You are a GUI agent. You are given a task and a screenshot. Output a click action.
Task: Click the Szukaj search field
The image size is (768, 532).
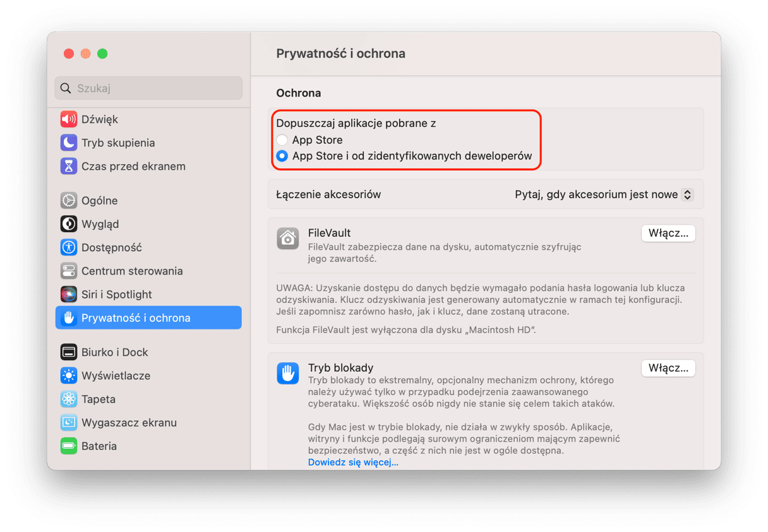pyautogui.click(x=148, y=88)
